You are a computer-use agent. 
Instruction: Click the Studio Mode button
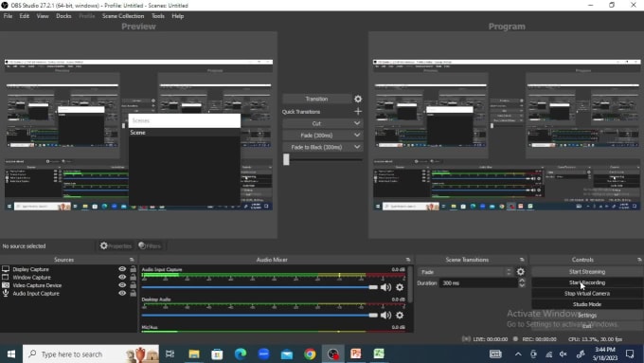(x=587, y=304)
